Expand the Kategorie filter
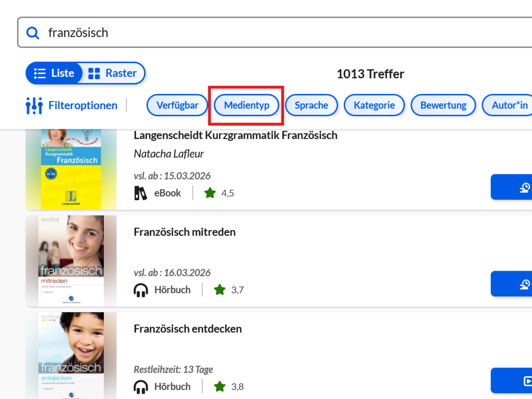Screen dimensions: 532x399 [x=374, y=105]
